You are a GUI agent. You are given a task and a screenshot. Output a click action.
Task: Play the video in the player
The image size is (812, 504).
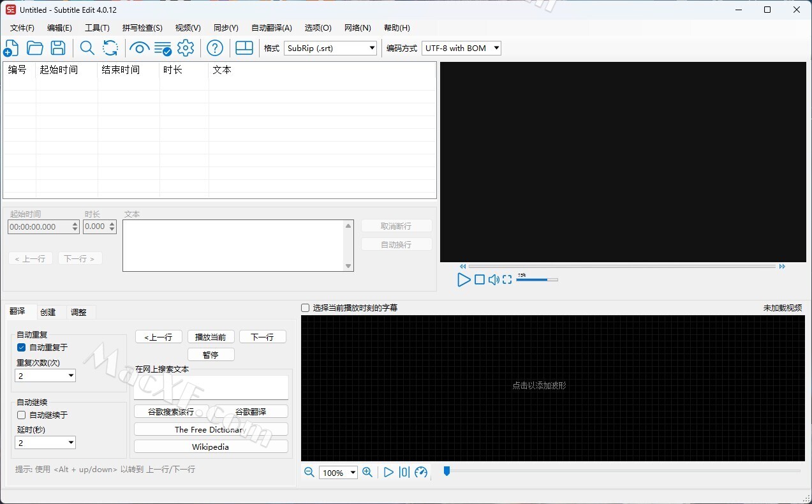coord(464,279)
